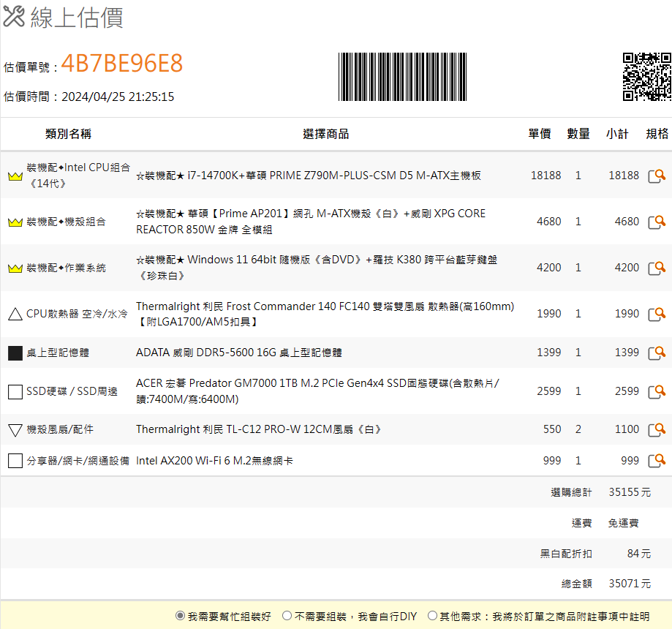672x629 pixels.
Task: Click 裝機配◆作業系統 category label
Action: (x=66, y=268)
